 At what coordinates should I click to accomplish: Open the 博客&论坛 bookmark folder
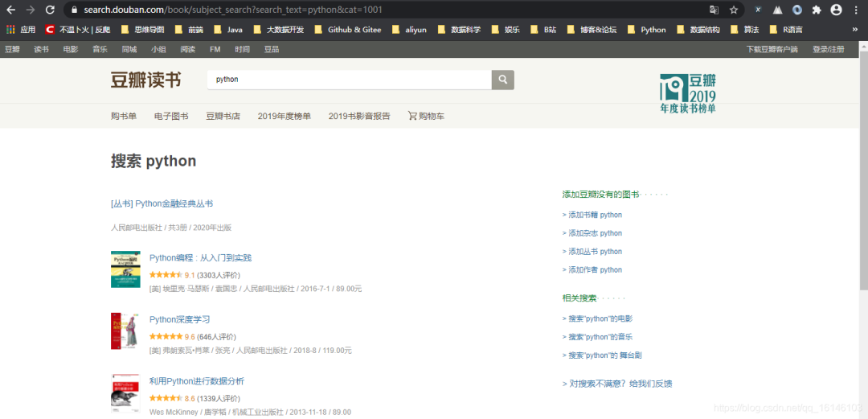coord(592,30)
